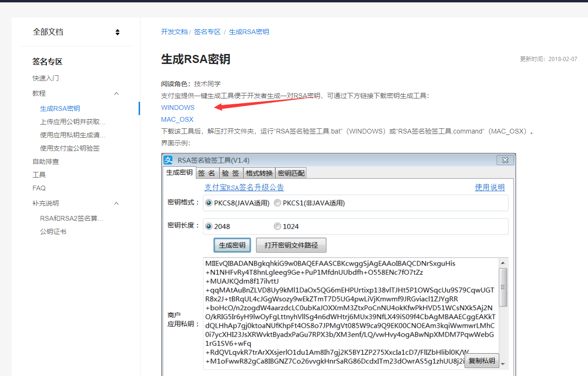The image size is (588, 376).
Task: Click the 打开密钥文件路径 button
Action: coord(291,245)
